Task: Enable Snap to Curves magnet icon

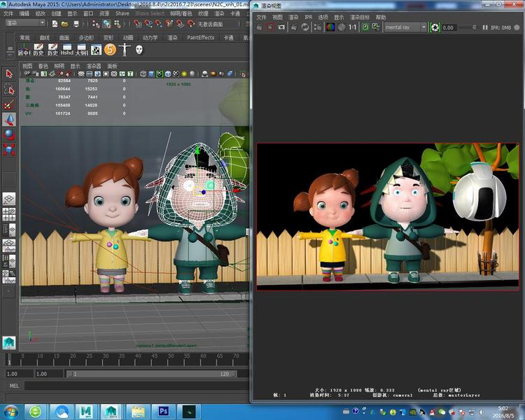Action: click(x=148, y=24)
